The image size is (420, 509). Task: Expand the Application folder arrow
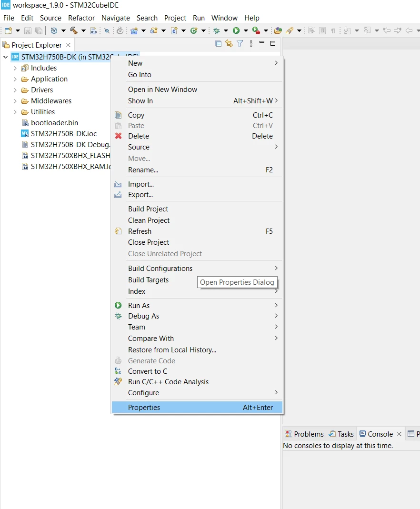point(15,79)
